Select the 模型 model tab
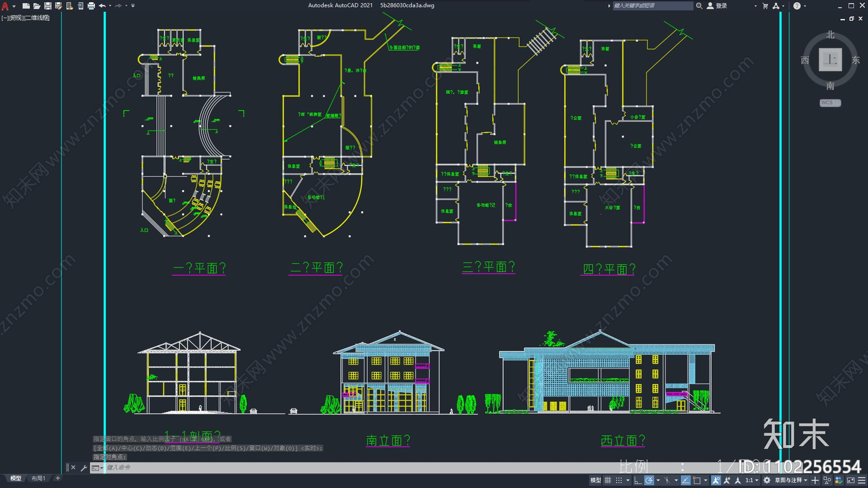The height and width of the screenshot is (488, 868). [x=16, y=478]
